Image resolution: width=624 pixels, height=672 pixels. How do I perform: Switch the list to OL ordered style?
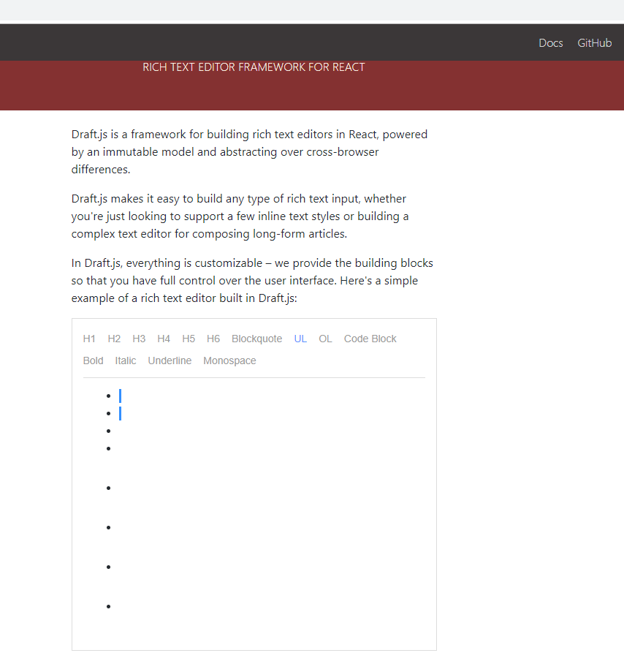coord(325,339)
